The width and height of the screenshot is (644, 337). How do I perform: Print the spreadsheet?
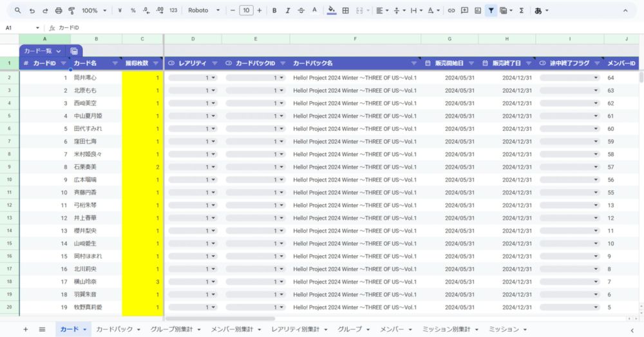click(x=59, y=11)
